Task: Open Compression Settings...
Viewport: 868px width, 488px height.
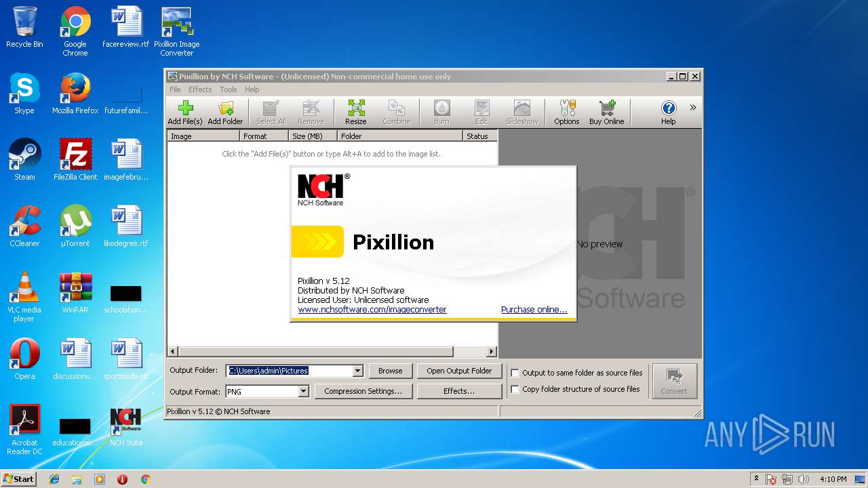Action: point(363,391)
